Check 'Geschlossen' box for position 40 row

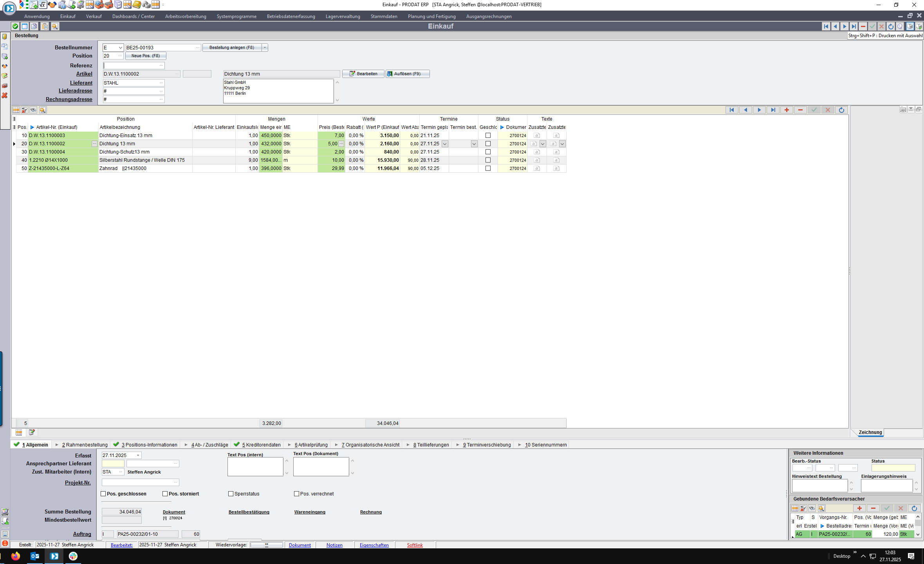pos(488,160)
